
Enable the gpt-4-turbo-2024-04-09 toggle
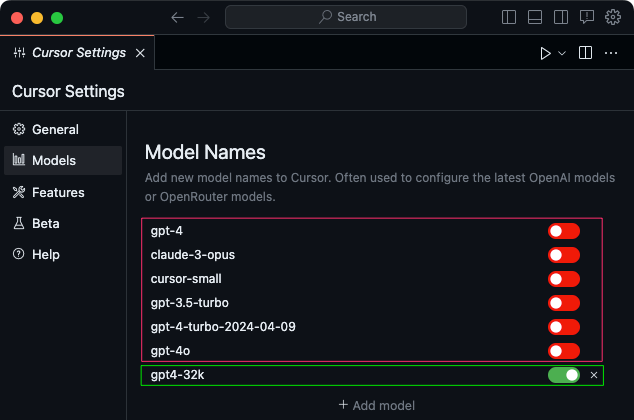pyautogui.click(x=564, y=327)
